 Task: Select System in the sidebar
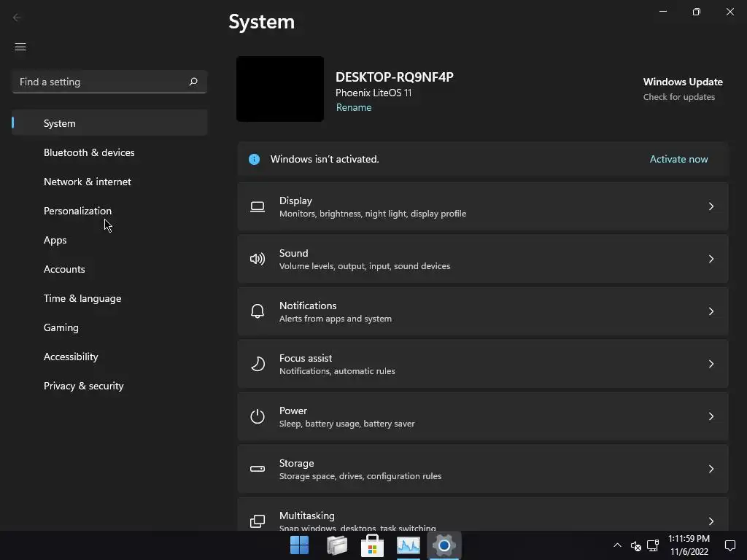click(x=109, y=122)
